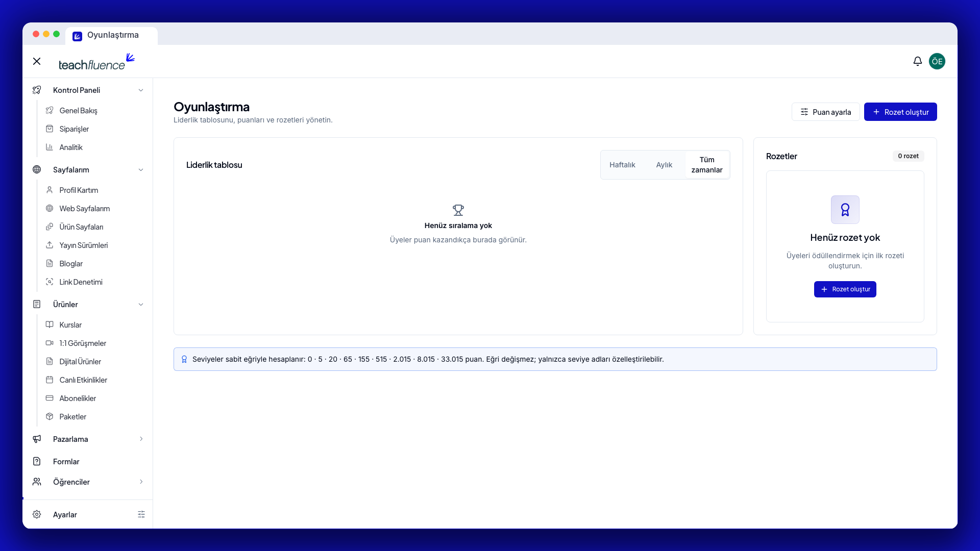Click the trophy icon in leaderboard
This screenshot has width=980, height=551.
click(x=458, y=210)
